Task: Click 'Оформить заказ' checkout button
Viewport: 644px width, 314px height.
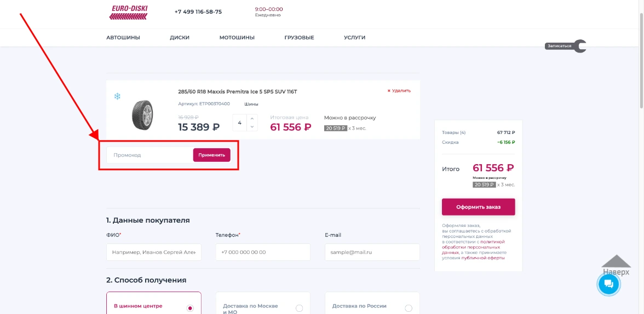Action: 478,207
